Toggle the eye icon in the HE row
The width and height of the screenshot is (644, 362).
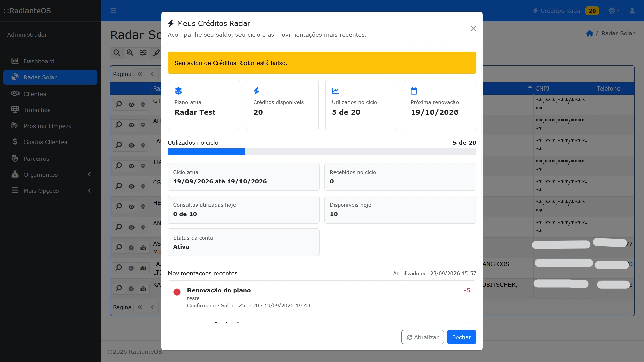tap(131, 207)
